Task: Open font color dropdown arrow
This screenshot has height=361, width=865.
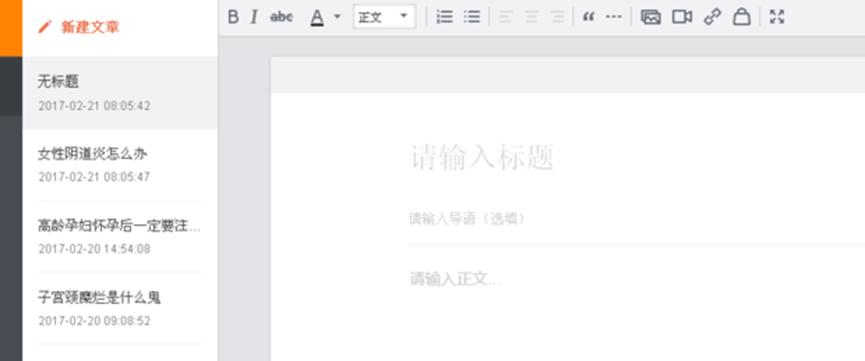Action: tap(337, 17)
